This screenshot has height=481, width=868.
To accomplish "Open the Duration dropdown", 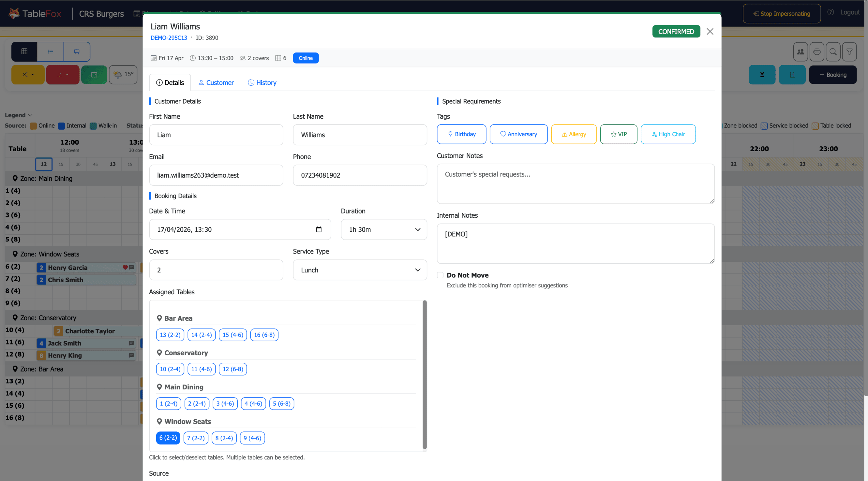I will tap(383, 229).
